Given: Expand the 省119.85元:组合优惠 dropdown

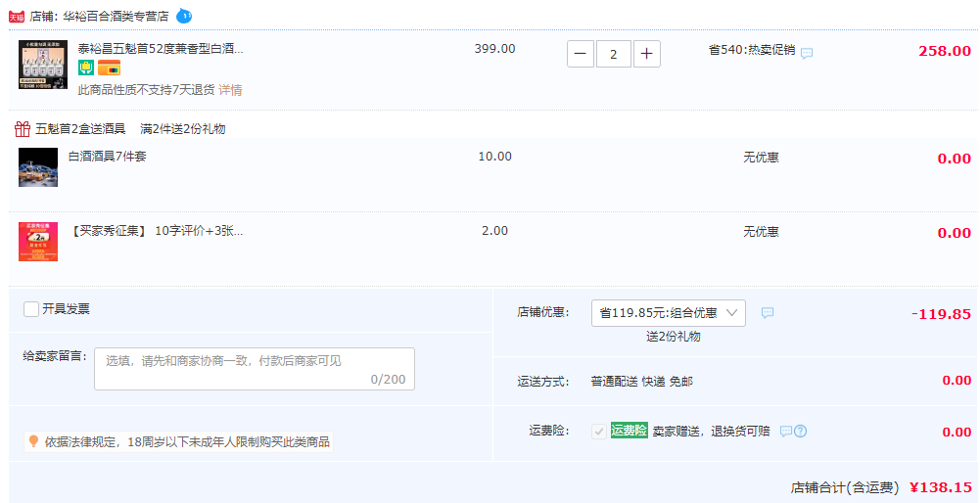Looking at the screenshot, I should 668,313.
